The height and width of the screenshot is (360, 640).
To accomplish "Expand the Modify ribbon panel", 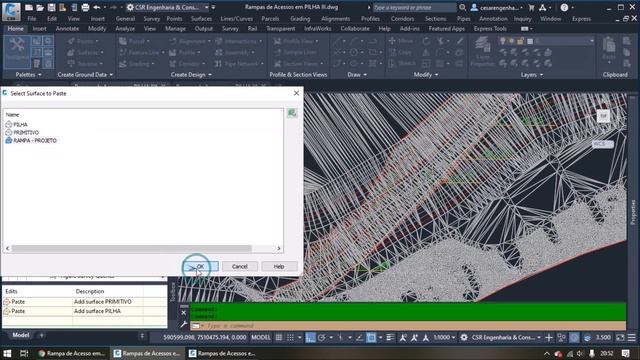I will tap(426, 75).
